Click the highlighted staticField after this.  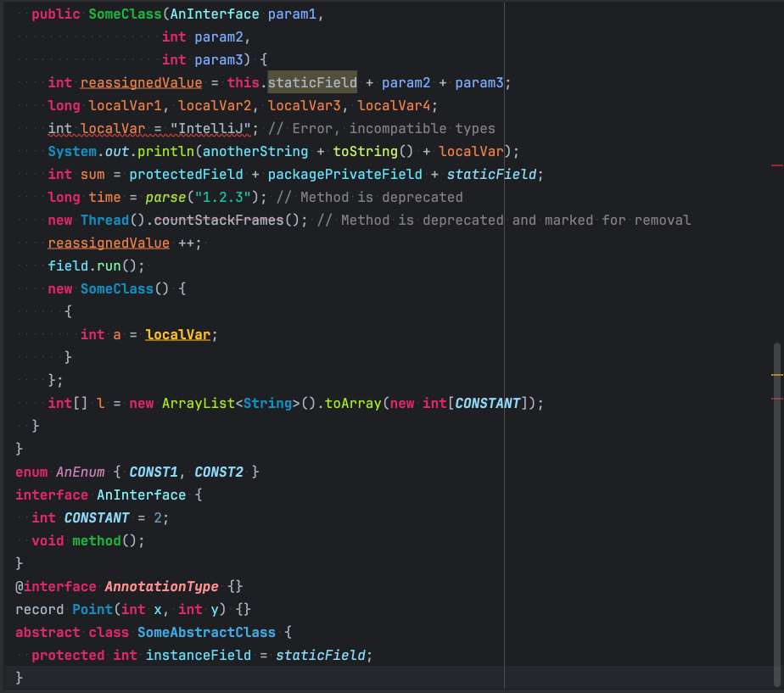point(312,82)
